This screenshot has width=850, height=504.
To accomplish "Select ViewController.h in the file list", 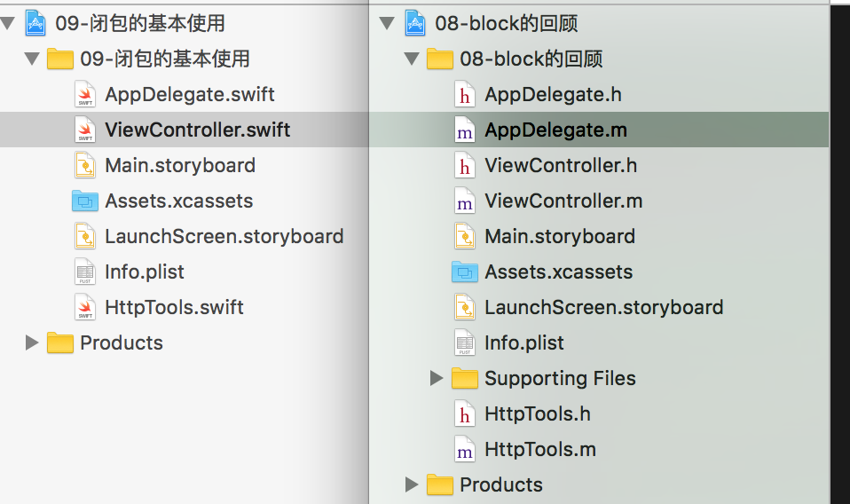I will [x=561, y=166].
